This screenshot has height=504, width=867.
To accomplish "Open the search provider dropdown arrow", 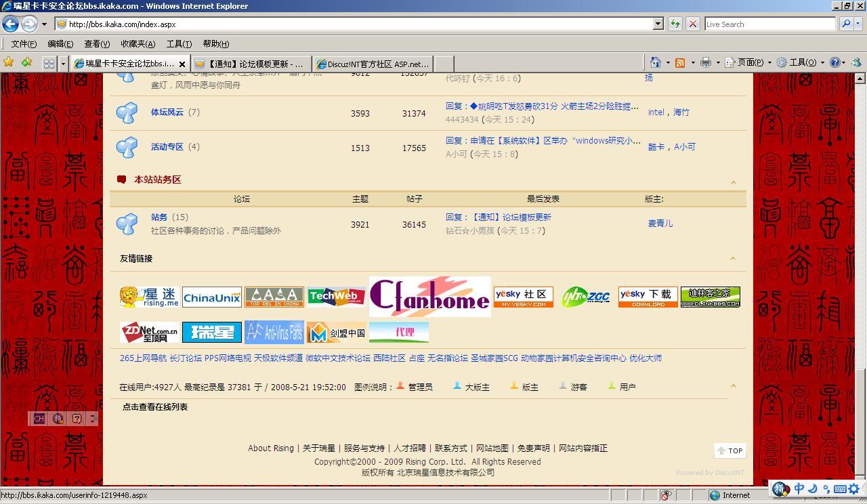I will (859, 24).
